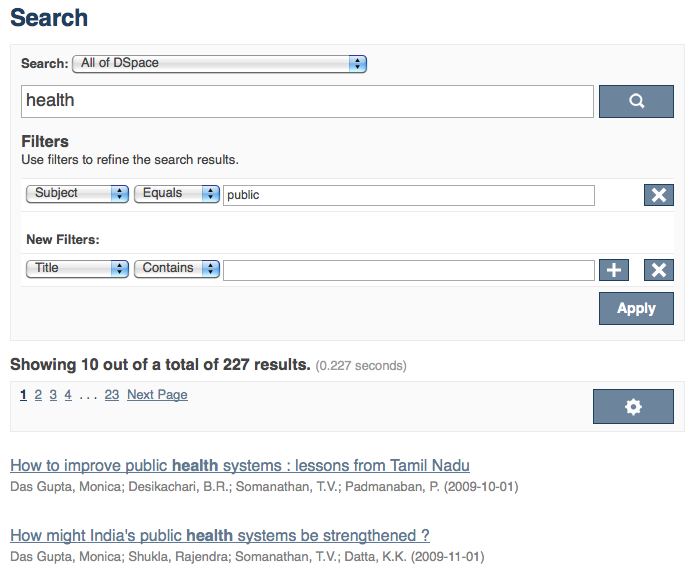Navigate to results page 4
This screenshot has height=581, width=693.
tap(68, 395)
